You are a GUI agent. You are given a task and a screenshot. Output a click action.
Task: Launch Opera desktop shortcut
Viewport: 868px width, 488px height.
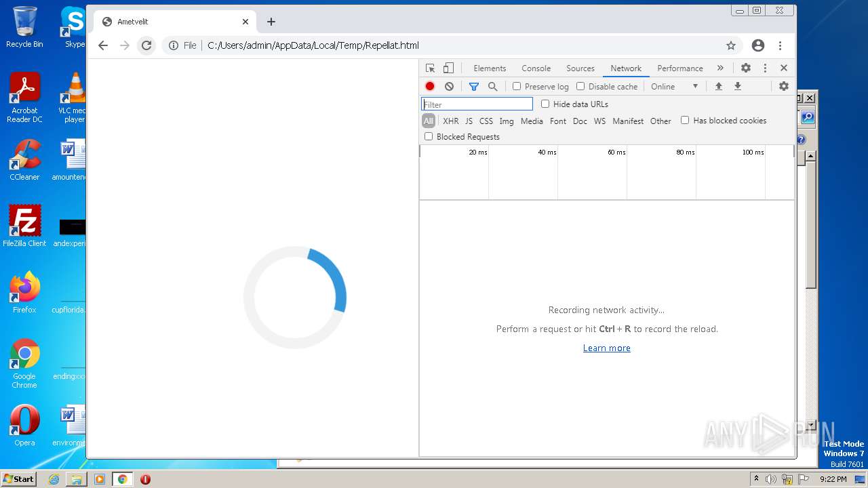[x=24, y=426]
